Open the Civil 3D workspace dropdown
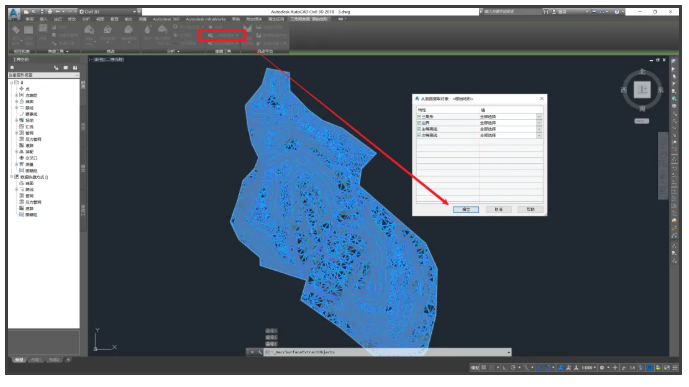The height and width of the screenshot is (387, 689). pos(108,11)
